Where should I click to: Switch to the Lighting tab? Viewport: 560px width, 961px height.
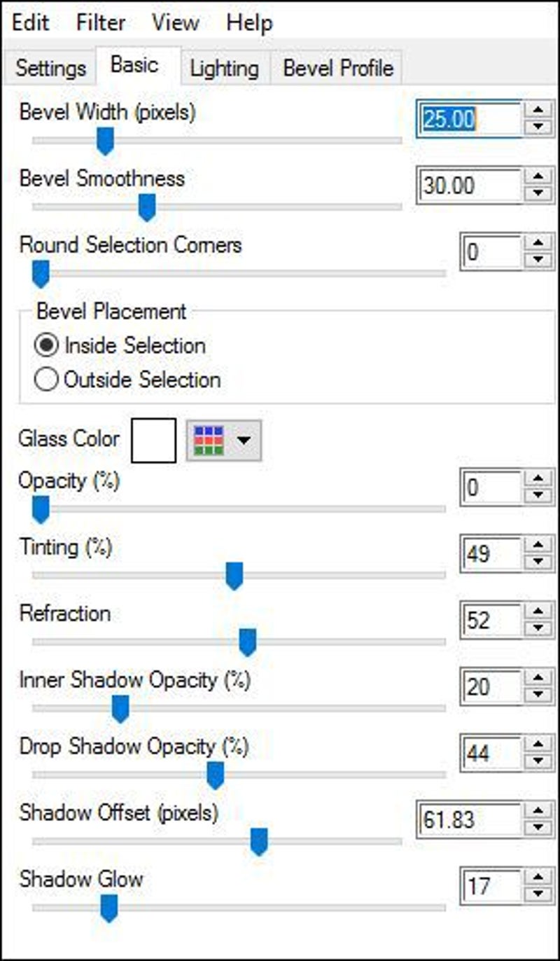224,69
